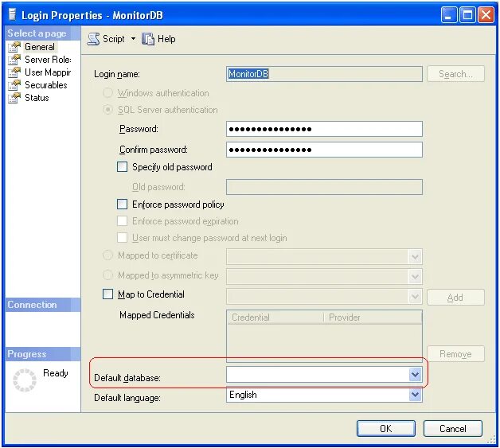Enable the Enforce password policy checkbox
Viewport: 500px width, 448px height.
(x=122, y=204)
